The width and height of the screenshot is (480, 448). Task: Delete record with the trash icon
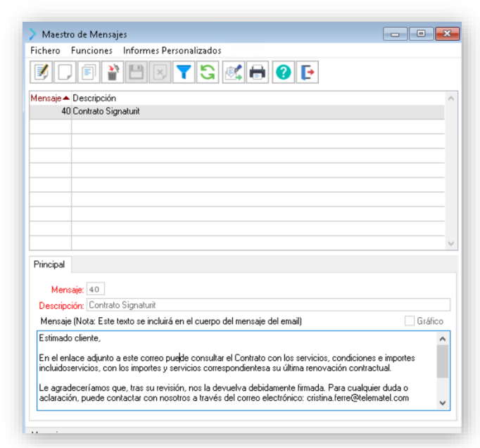pos(113,72)
